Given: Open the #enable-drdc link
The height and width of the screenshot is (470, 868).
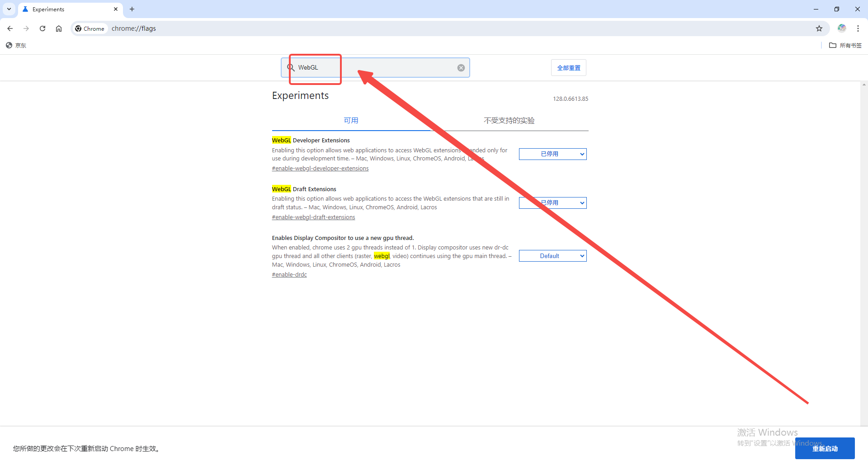Looking at the screenshot, I should [x=289, y=275].
